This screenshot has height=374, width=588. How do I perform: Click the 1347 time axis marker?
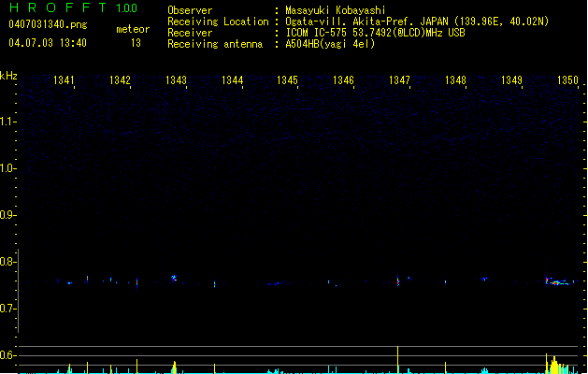(399, 80)
